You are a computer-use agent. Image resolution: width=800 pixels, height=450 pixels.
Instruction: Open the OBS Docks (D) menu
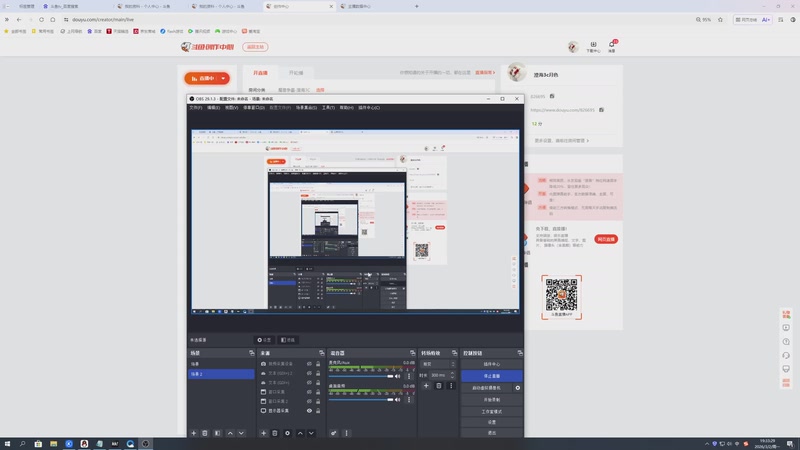pyautogui.click(x=254, y=108)
